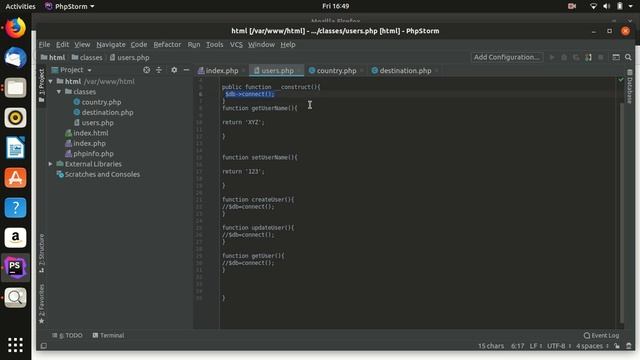Click Locate/scroll from source icon in Project panel
The height and width of the screenshot is (360, 640).
click(x=146, y=70)
